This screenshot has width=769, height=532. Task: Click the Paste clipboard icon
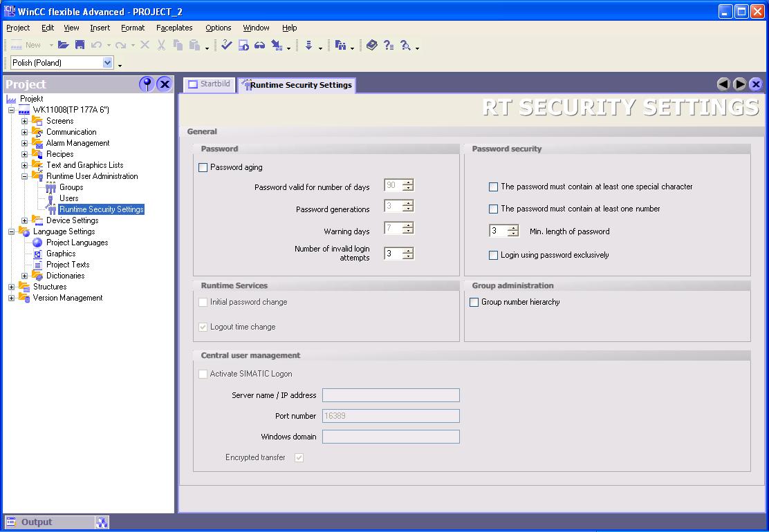tap(195, 45)
